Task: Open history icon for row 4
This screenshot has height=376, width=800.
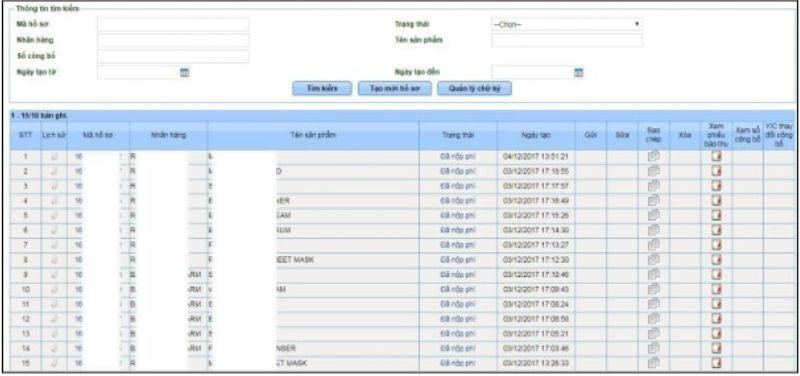Action: point(54,201)
